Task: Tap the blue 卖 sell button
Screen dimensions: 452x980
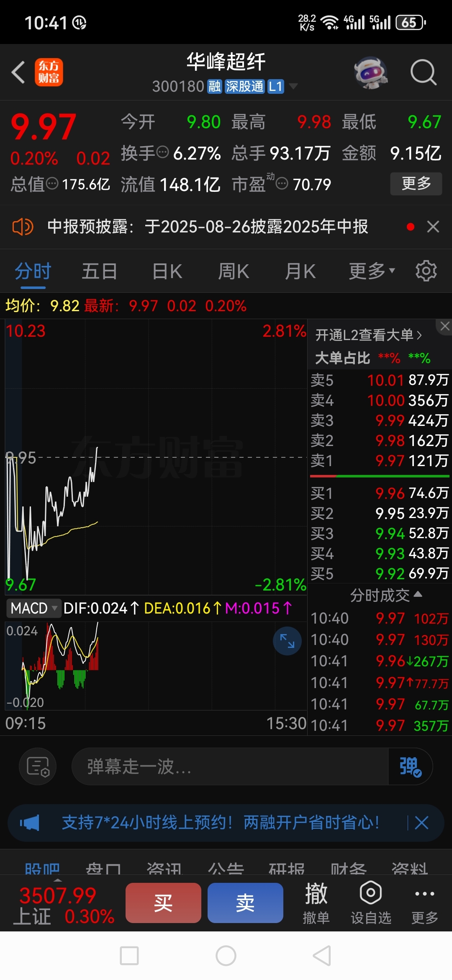Action: pos(245,903)
